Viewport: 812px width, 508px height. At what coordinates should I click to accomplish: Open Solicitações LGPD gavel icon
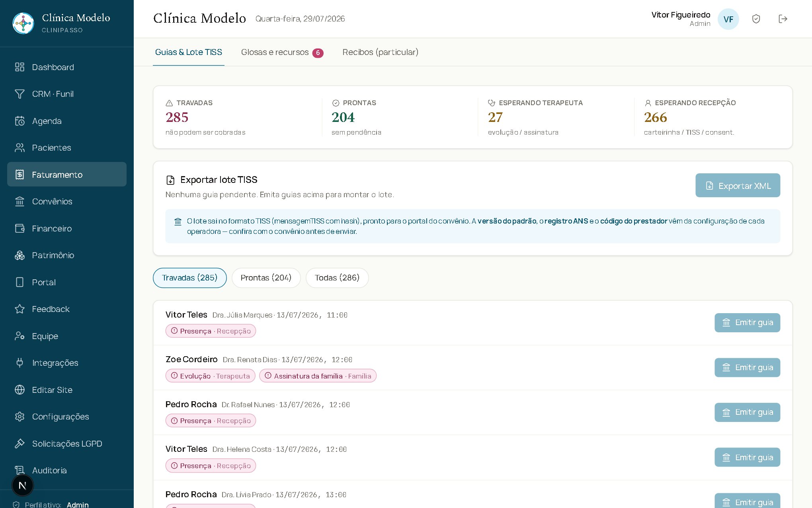[x=20, y=443]
